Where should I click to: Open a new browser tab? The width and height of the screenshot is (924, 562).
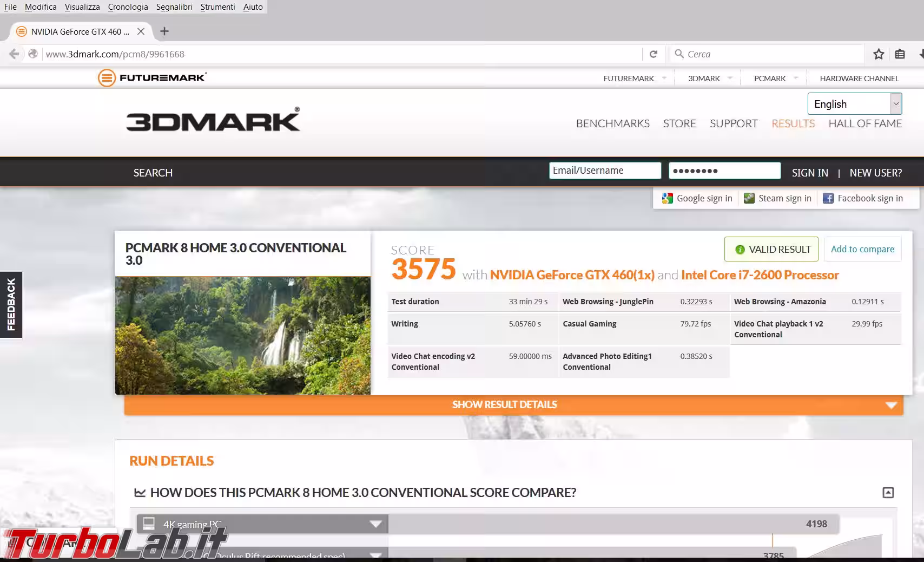164,31
